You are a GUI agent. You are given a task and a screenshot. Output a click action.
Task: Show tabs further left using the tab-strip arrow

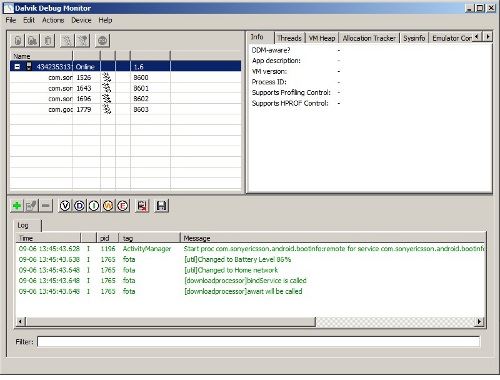pos(477,36)
